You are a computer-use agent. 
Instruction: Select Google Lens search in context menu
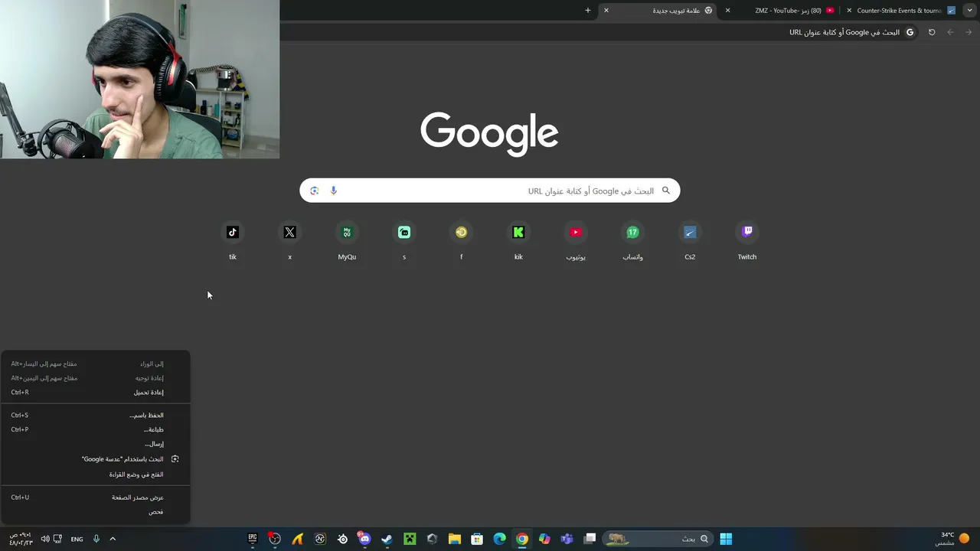tap(95, 459)
